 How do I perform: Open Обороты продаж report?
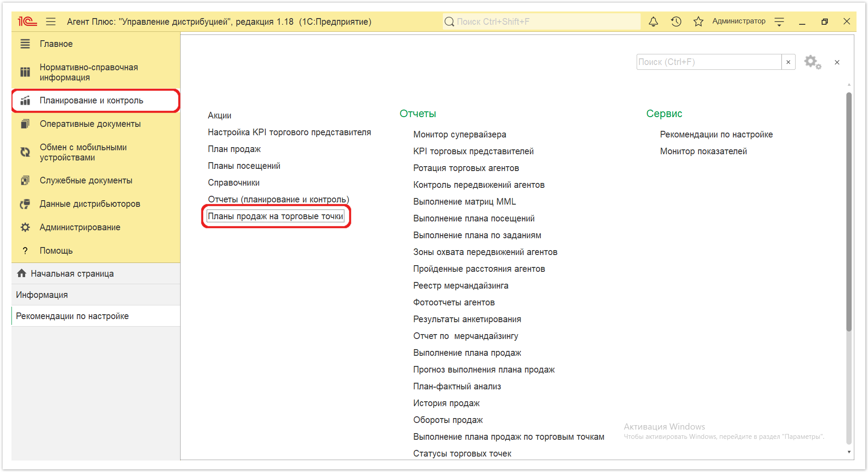tap(448, 420)
